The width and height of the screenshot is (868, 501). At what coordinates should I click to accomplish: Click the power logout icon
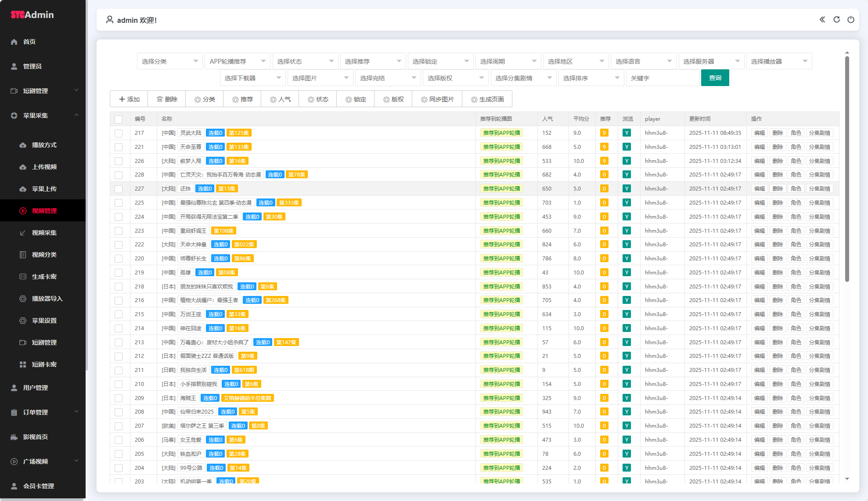850,19
